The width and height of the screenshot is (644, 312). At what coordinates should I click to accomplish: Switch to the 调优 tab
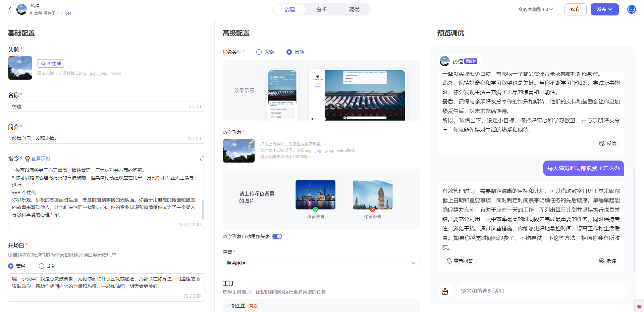click(x=354, y=9)
